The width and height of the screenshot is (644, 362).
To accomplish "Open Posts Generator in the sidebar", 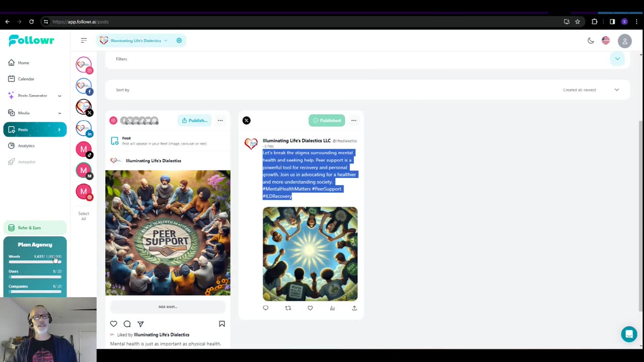I will (x=32, y=96).
